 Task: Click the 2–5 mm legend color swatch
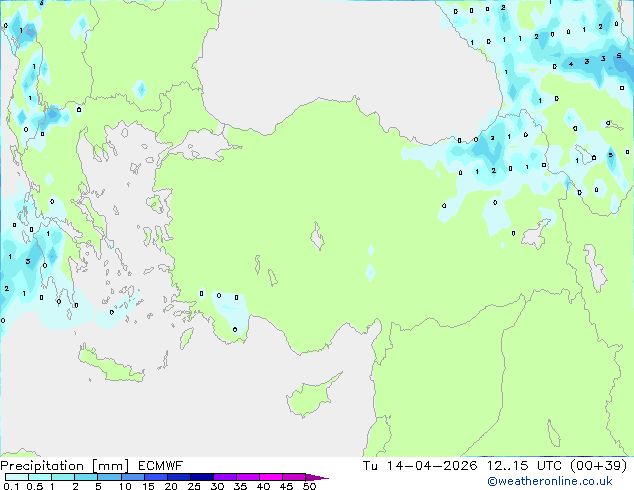point(86,477)
